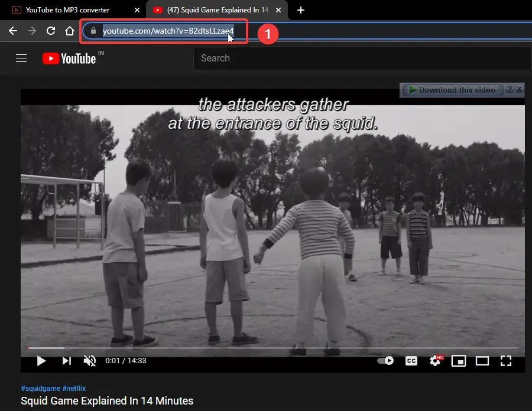Click the browser forward arrow
Image resolution: width=532 pixels, height=411 pixels.
32,31
